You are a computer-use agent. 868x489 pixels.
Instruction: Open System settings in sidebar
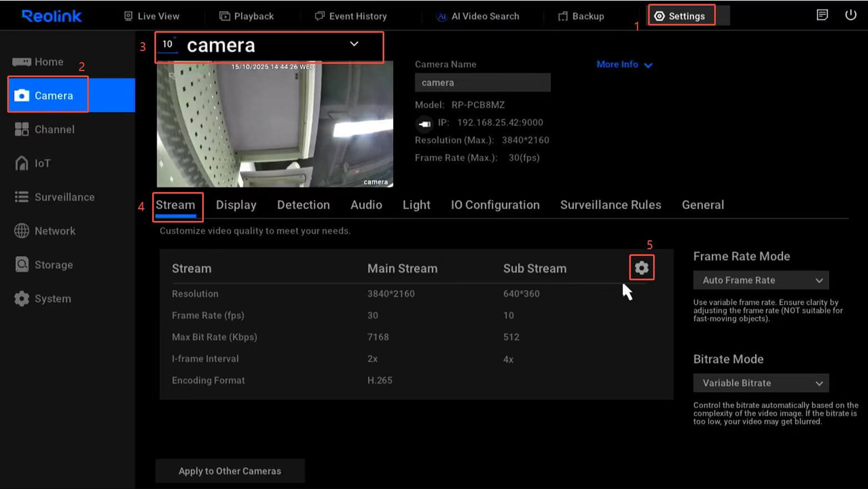[x=52, y=299]
